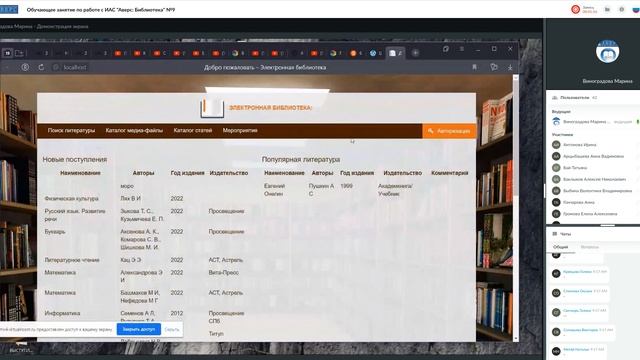Click publisher cell Вита-Пресс
640x360 pixels.
click(224, 272)
